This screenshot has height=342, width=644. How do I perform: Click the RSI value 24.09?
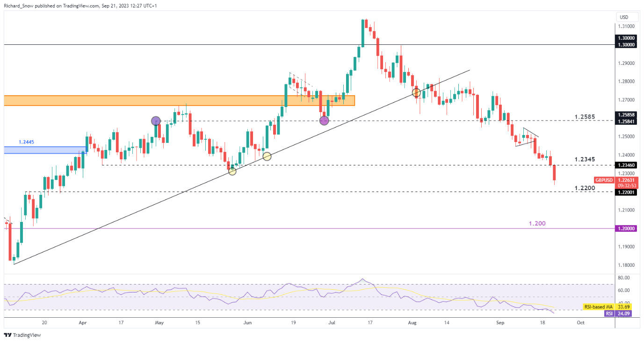click(x=624, y=313)
